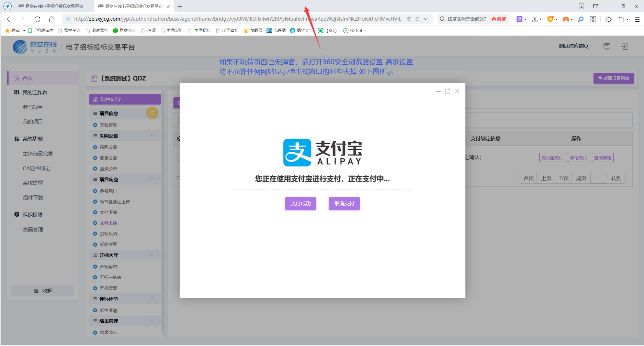This screenshot has height=346, width=644.
Task: Click user name 测试供应商Q
Action: click(573, 46)
